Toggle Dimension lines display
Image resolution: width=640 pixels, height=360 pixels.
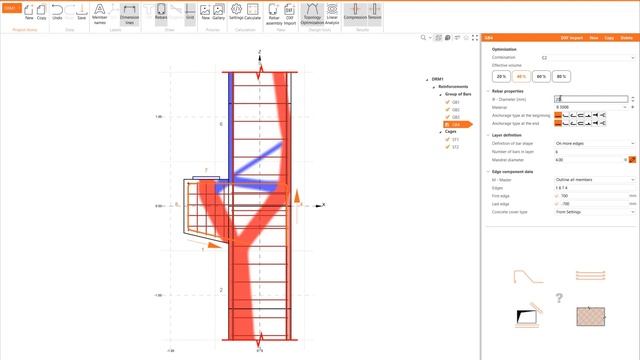(129, 14)
